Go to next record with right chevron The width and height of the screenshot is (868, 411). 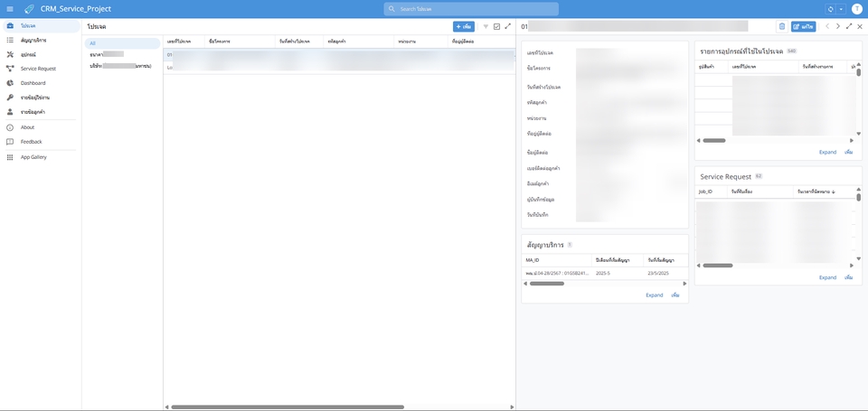click(837, 26)
